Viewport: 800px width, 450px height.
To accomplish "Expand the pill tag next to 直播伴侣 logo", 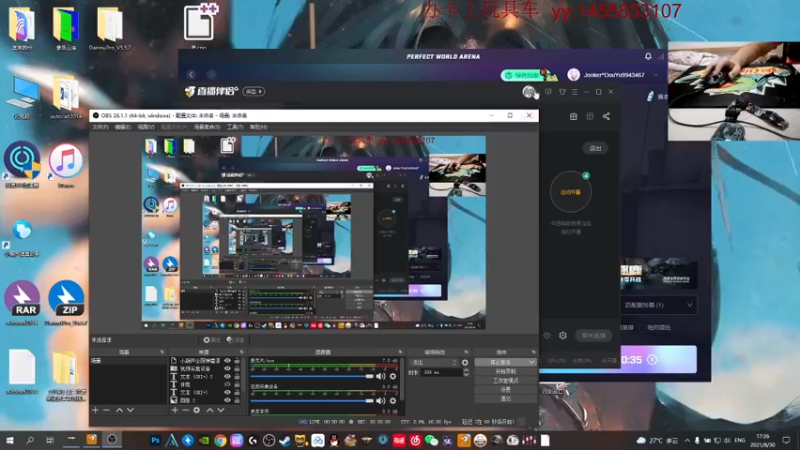I will point(254,91).
